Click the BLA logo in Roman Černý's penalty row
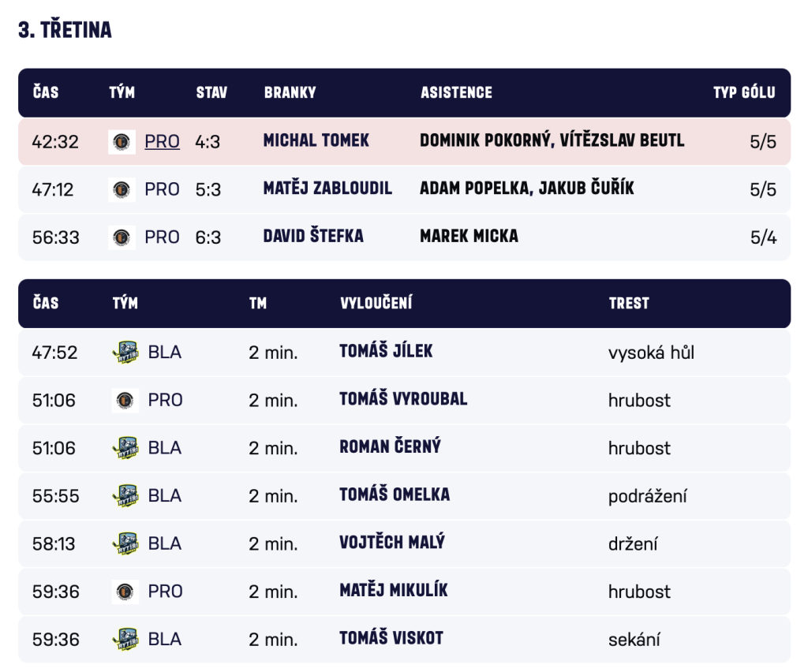The image size is (808, 672). pos(125,448)
